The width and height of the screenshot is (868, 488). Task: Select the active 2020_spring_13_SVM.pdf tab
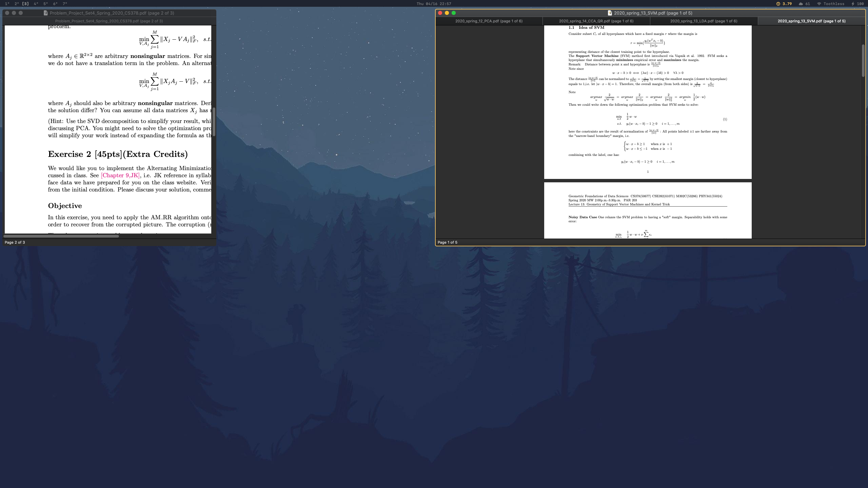[x=811, y=21]
